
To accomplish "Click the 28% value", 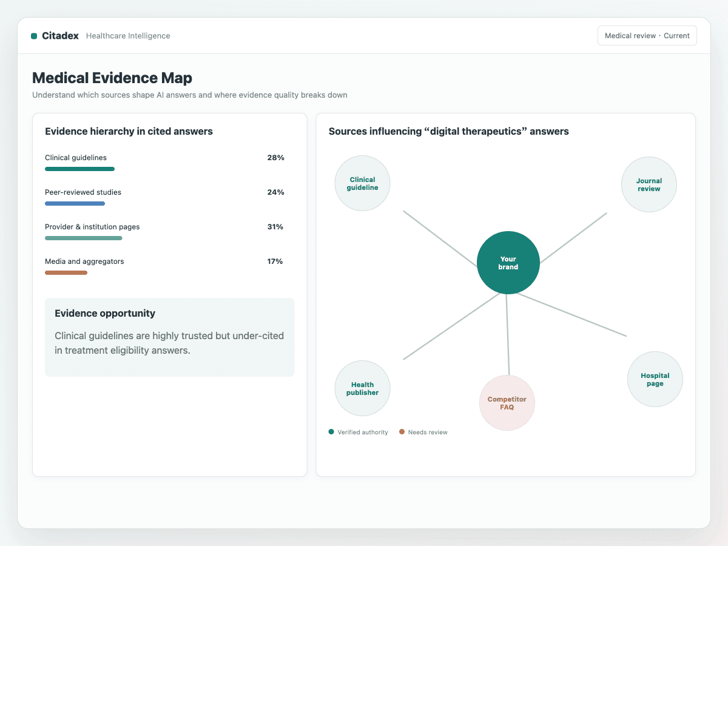I will [x=276, y=158].
